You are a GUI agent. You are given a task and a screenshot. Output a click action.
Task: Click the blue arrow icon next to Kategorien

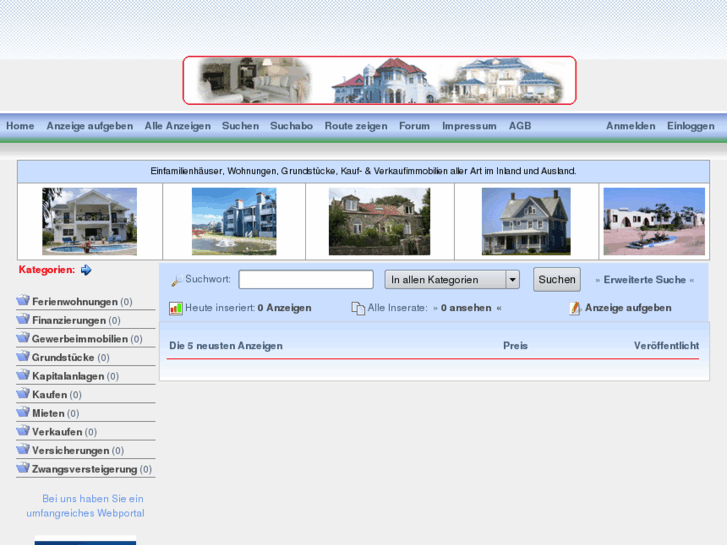click(86, 270)
